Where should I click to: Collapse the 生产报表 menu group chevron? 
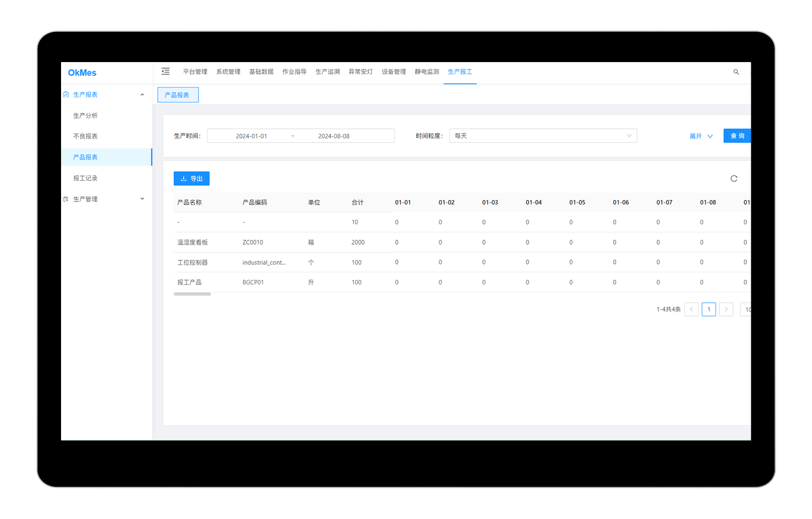pyautogui.click(x=142, y=95)
